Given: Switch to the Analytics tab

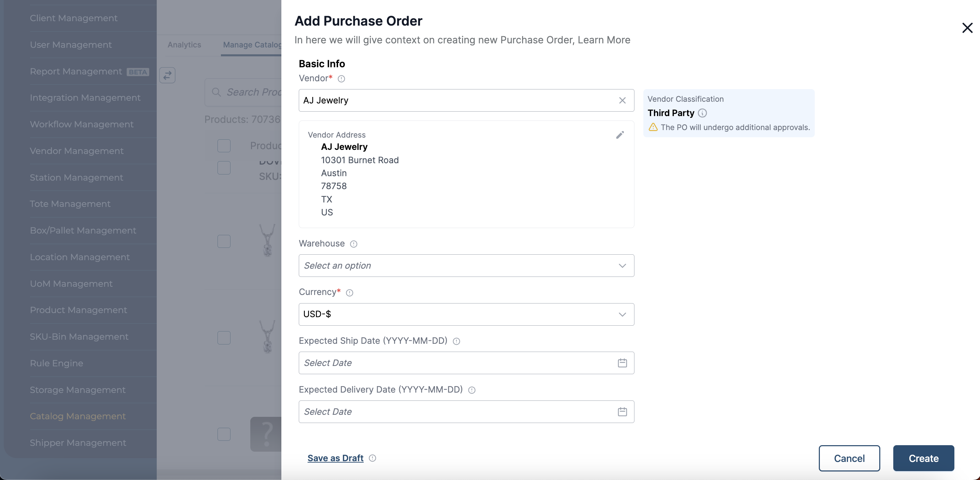Looking at the screenshot, I should tap(184, 45).
